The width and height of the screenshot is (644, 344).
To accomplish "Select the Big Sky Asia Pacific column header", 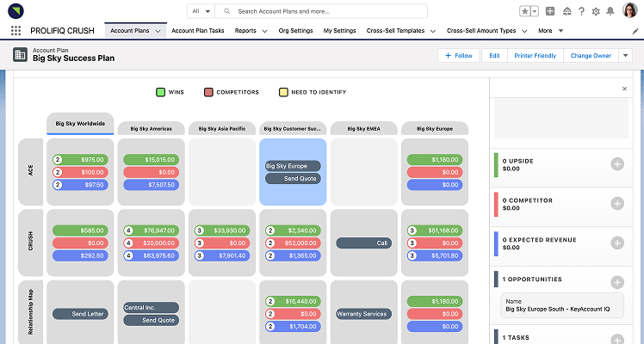I will 222,128.
